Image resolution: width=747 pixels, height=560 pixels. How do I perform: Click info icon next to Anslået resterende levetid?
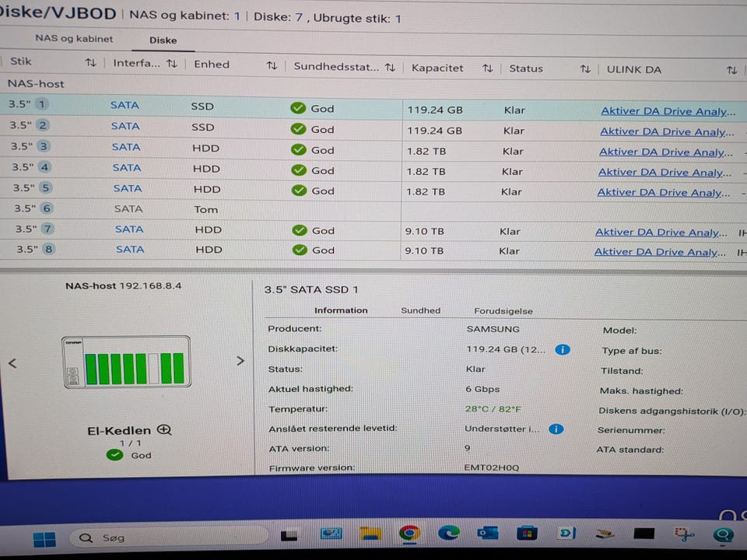[x=556, y=429]
